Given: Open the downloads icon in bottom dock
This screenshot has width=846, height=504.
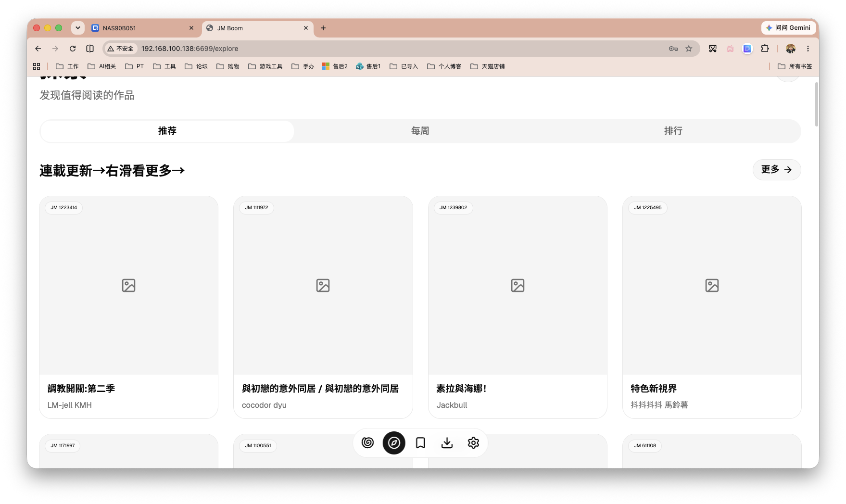Looking at the screenshot, I should (x=447, y=442).
